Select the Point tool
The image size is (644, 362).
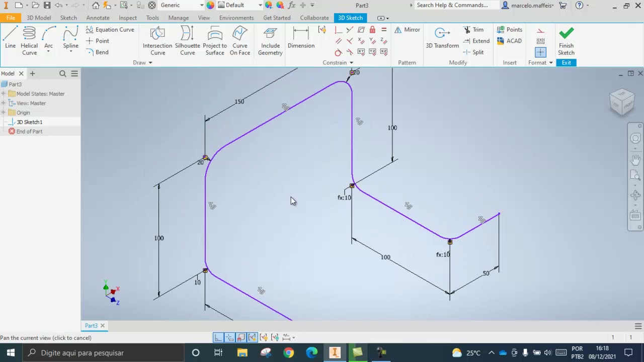97,41
